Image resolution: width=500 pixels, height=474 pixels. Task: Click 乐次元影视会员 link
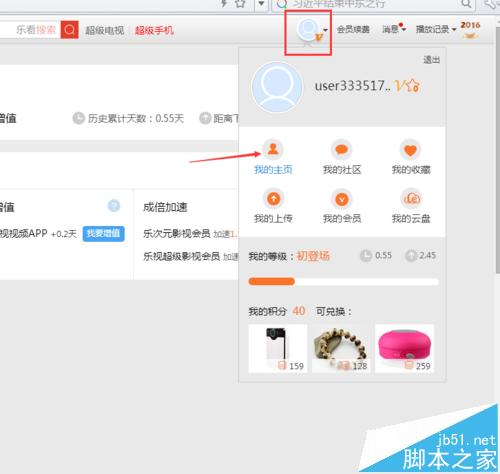(x=177, y=233)
